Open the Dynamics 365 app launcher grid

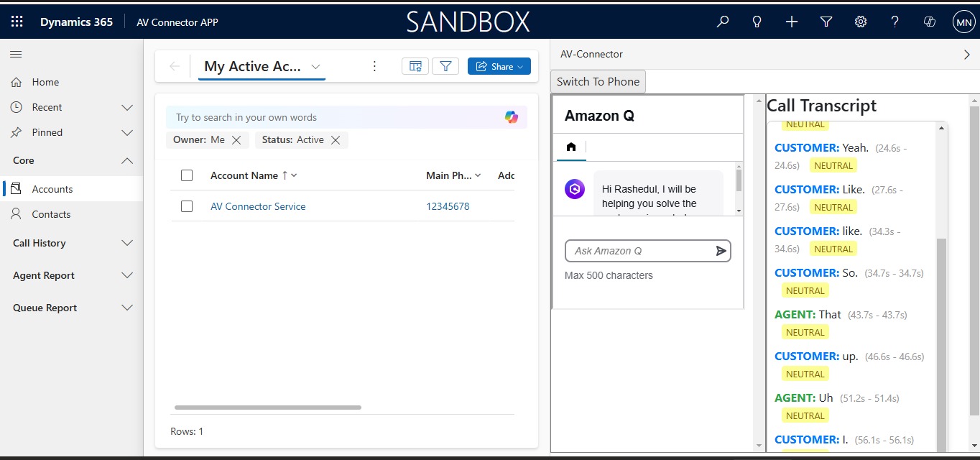click(x=17, y=22)
